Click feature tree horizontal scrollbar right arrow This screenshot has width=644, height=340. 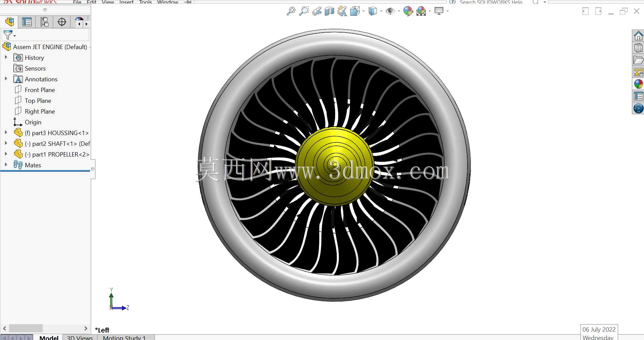click(x=86, y=328)
